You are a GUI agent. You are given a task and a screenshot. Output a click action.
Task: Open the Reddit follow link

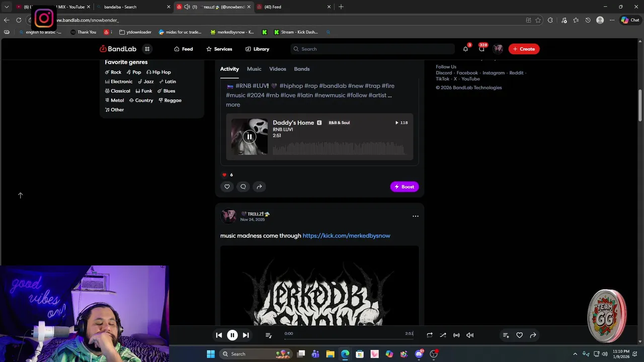[516, 73]
